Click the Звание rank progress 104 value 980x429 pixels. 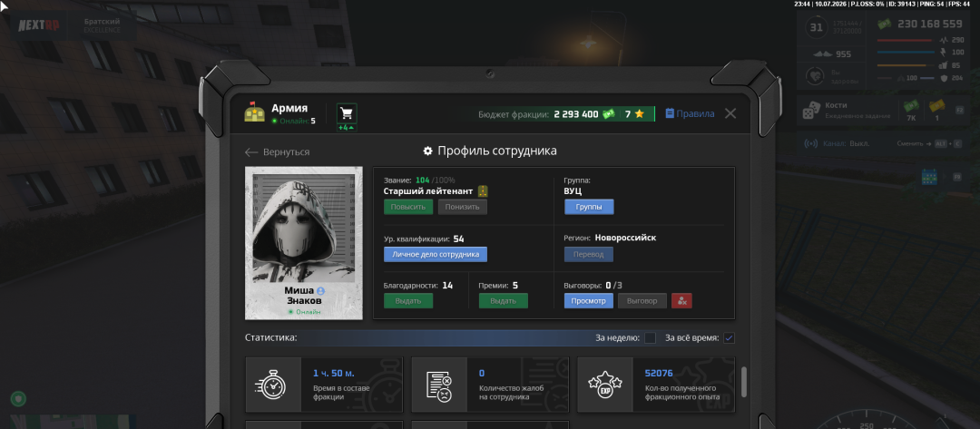[x=423, y=180]
